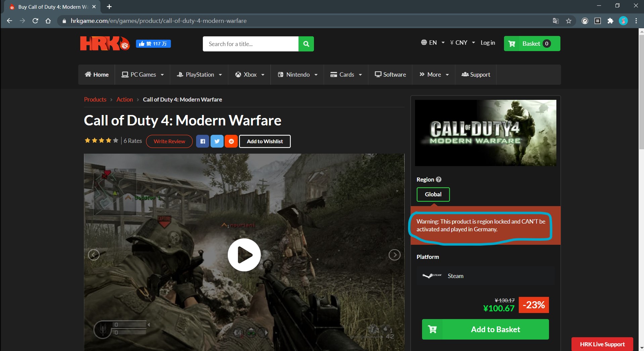Click the Steam platform logo
Screen dimensions: 644x351
click(x=432, y=276)
